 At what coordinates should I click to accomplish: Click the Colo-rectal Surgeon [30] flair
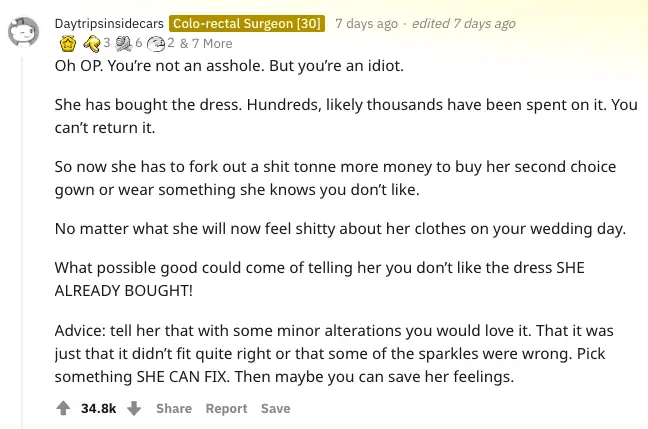pyautogui.click(x=247, y=23)
